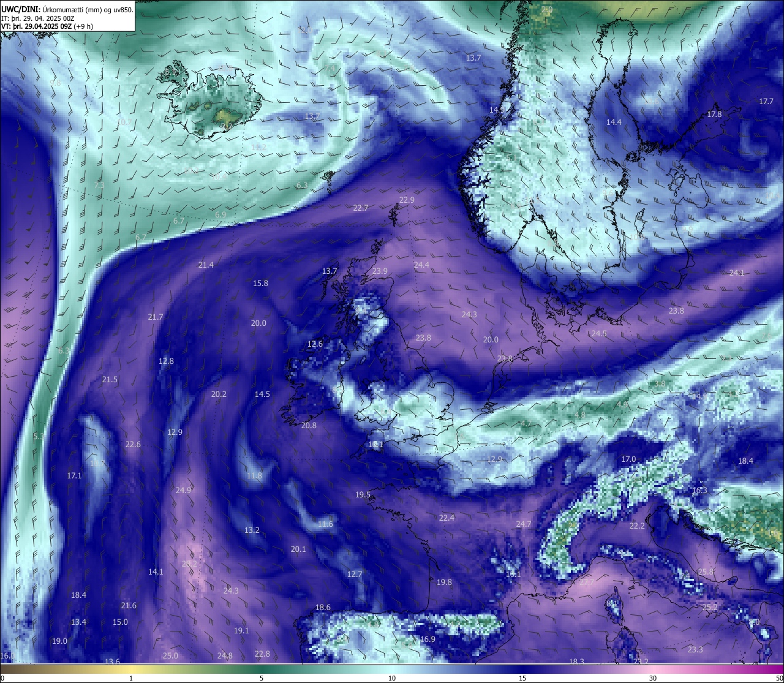Select the 19.8 value over southwest France
The width and height of the screenshot is (784, 683).
444,583
